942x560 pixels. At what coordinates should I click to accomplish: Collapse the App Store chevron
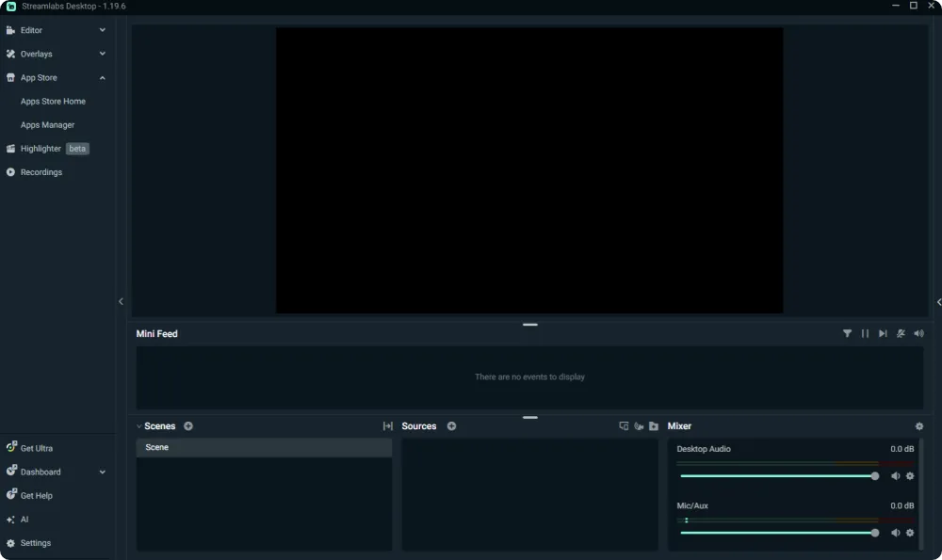click(x=102, y=77)
